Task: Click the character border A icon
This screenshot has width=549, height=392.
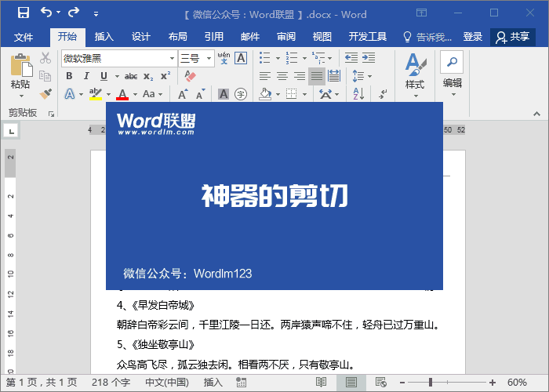Action: pyautogui.click(x=241, y=58)
